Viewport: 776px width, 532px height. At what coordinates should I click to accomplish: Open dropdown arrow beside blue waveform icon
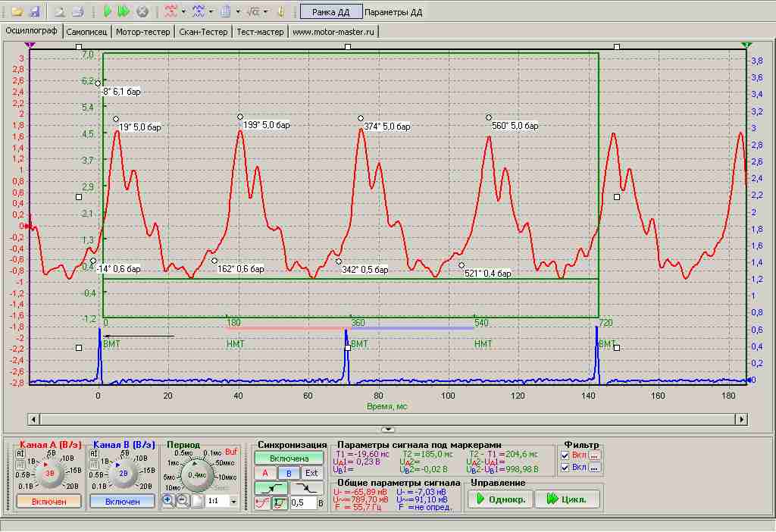pos(211,11)
